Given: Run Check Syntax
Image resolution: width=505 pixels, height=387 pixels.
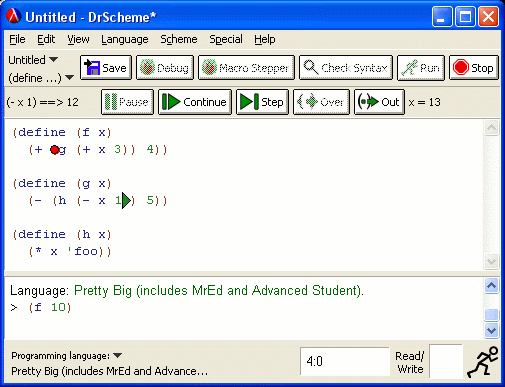Looking at the screenshot, I should (x=346, y=68).
